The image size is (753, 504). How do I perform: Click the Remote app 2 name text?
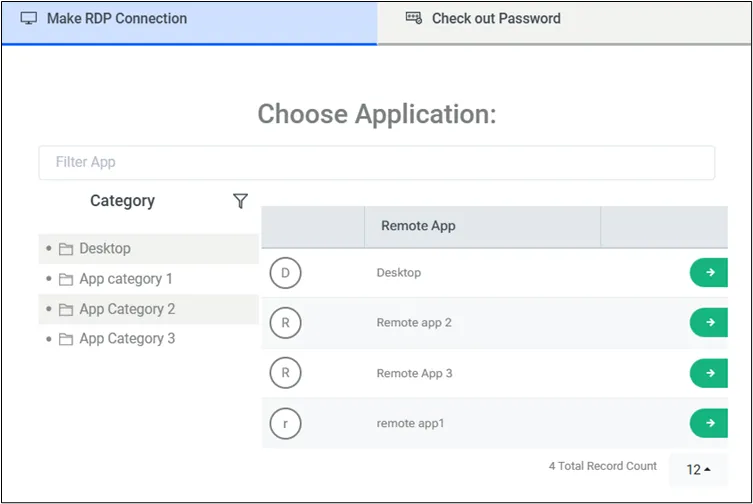(414, 323)
